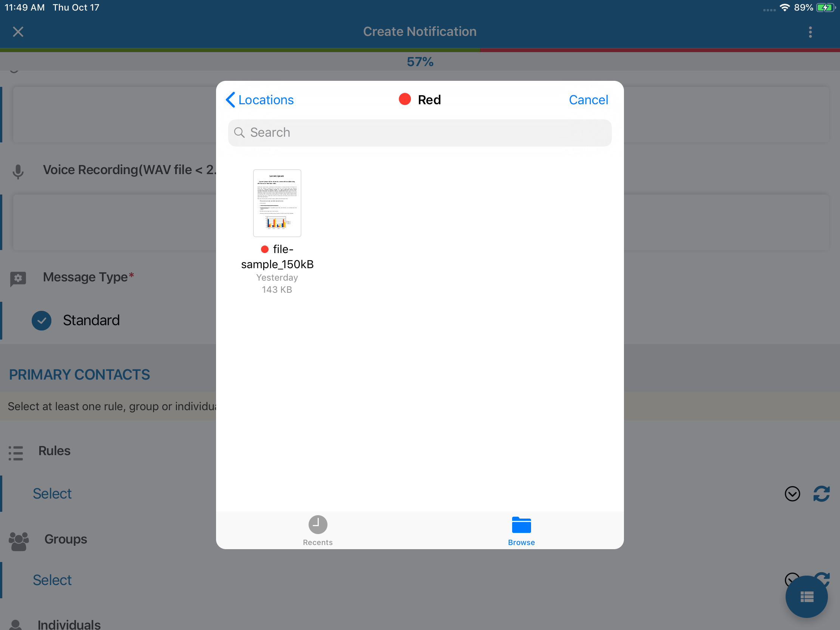This screenshot has height=630, width=840.
Task: Open the three-dot overflow menu
Action: tap(810, 32)
